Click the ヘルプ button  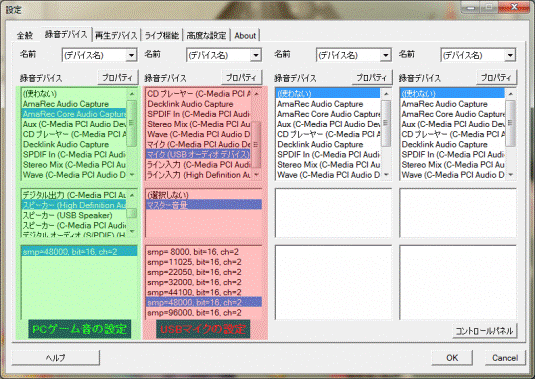pos(56,358)
